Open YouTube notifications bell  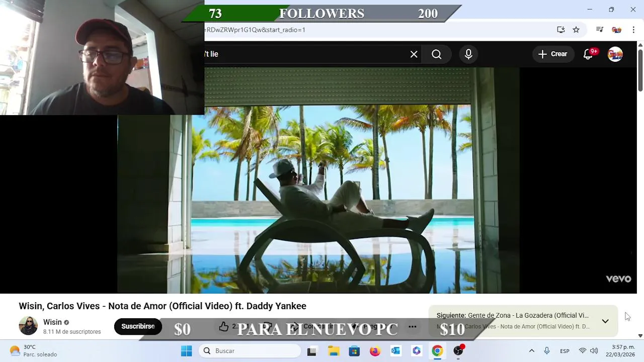[x=588, y=54]
